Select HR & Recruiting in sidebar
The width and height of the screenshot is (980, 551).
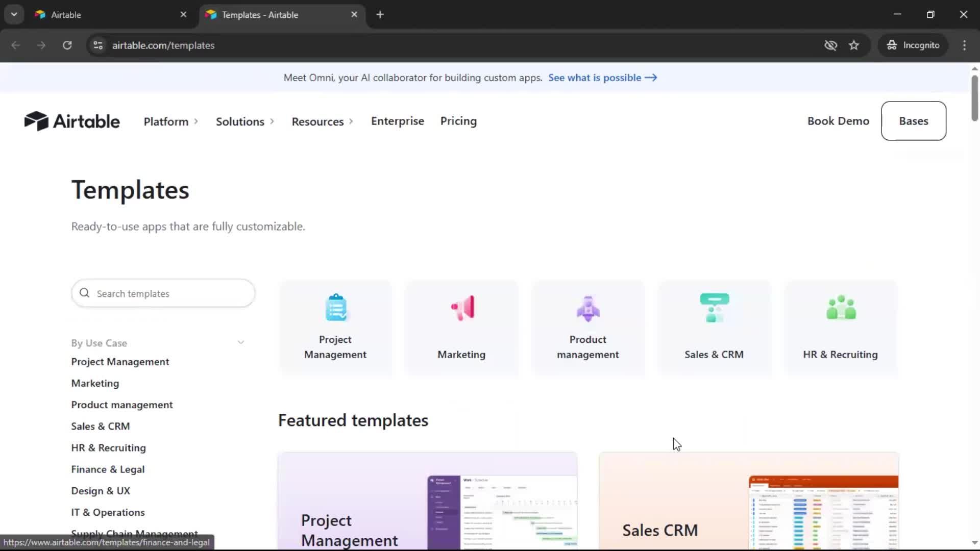(108, 447)
